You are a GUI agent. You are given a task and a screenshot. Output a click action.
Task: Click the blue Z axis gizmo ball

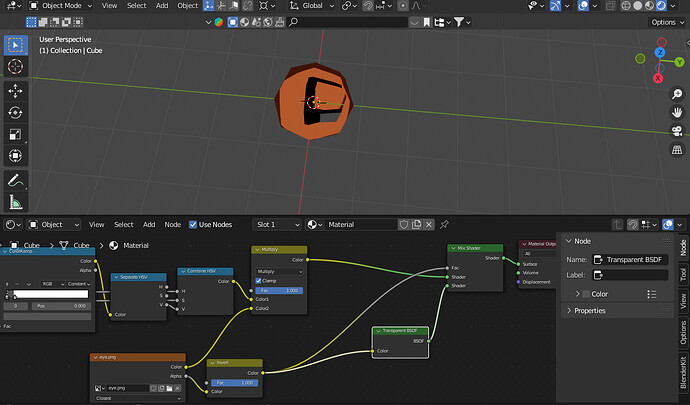660,53
